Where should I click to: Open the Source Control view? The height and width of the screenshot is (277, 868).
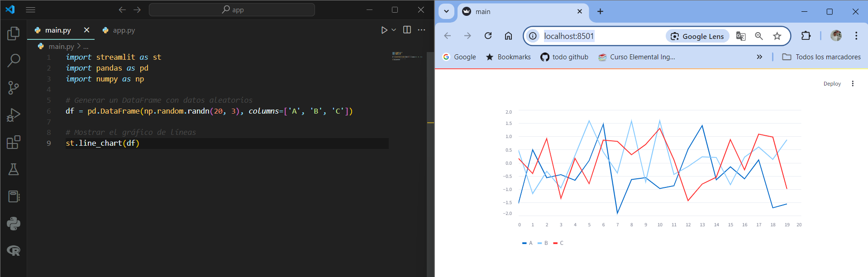14,88
